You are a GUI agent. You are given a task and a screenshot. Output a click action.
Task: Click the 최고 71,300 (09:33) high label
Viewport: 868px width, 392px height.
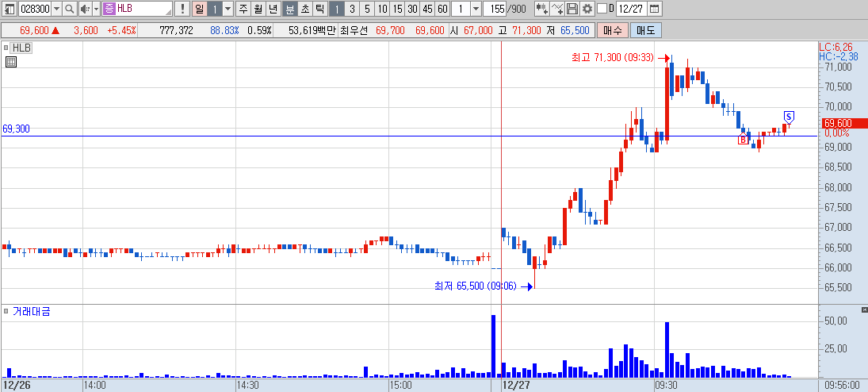coord(613,57)
